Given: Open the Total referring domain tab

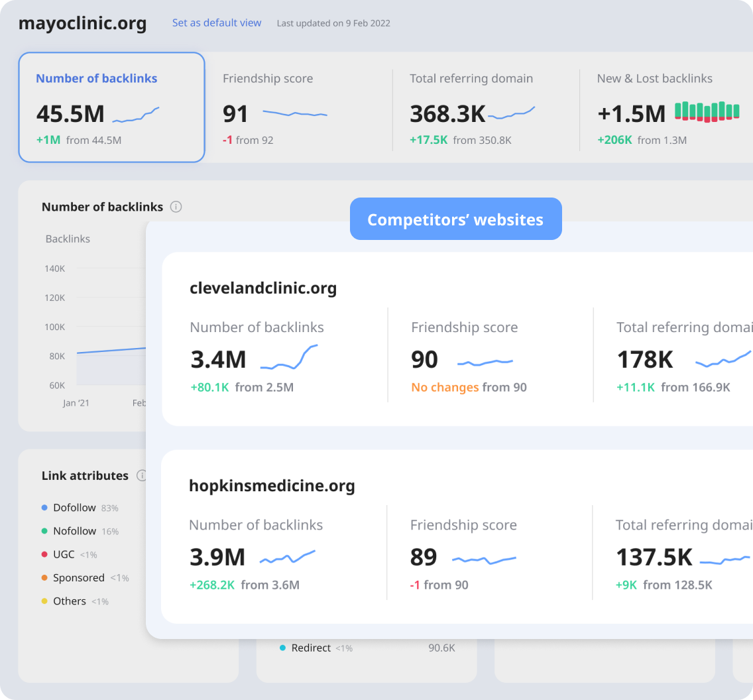Looking at the screenshot, I should (x=486, y=107).
